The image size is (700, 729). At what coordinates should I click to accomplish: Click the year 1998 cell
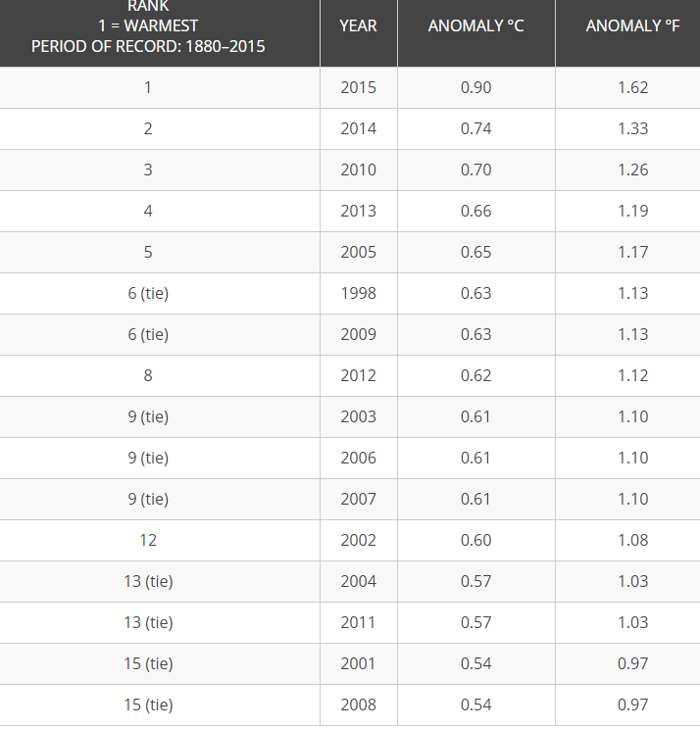358,293
